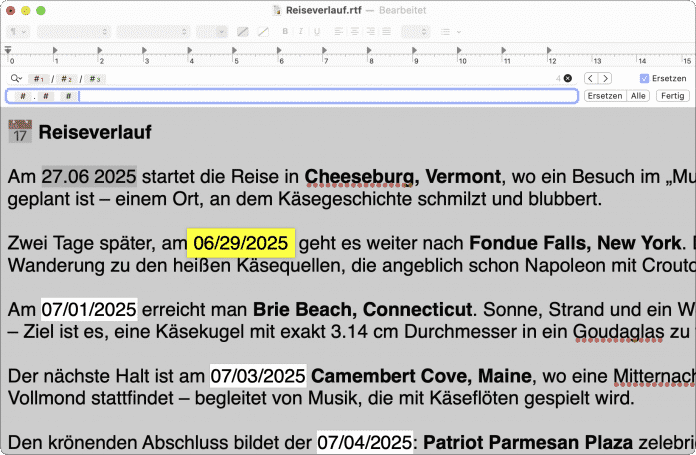Viewport: 696px width, 455px height.
Task: Click the word Käseflöten
Action: [473, 398]
